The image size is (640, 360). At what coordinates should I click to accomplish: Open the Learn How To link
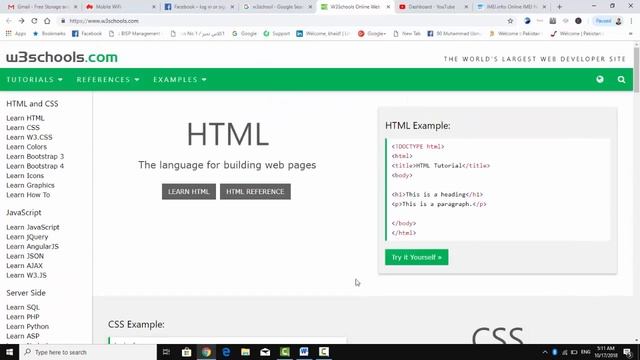tap(28, 195)
